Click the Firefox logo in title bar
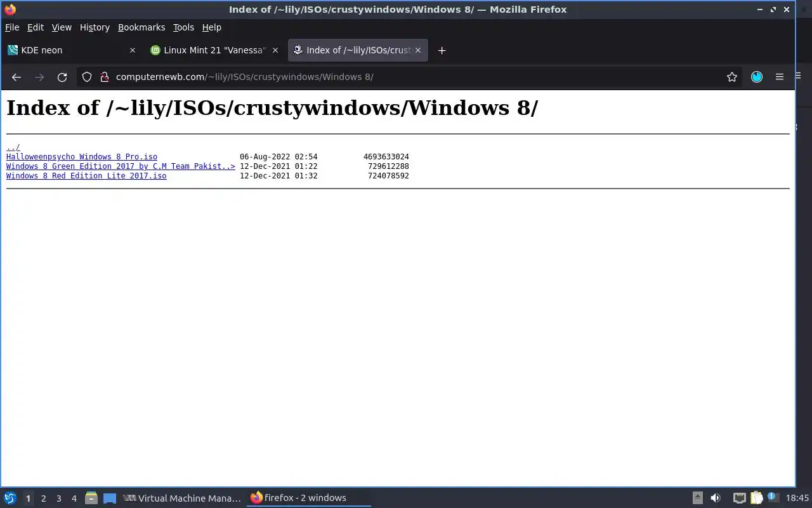The height and width of the screenshot is (508, 812). tap(10, 10)
